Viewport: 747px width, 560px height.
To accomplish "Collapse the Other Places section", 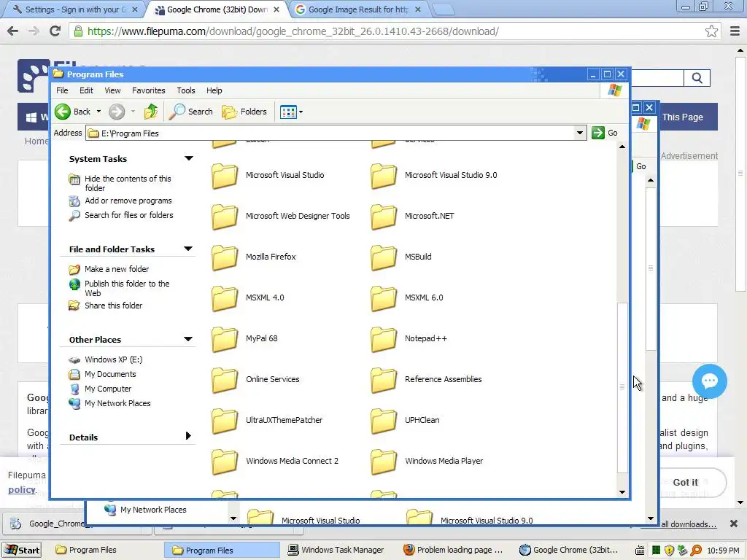I will click(188, 339).
